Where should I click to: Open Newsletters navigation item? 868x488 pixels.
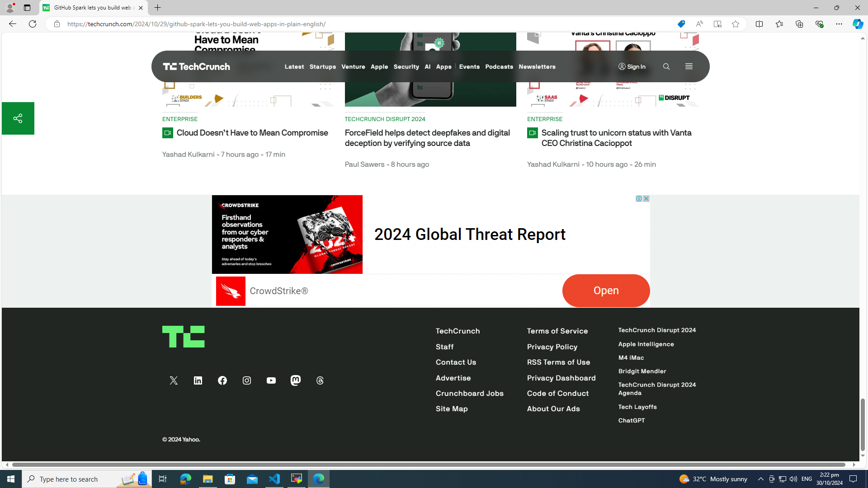[x=537, y=67]
